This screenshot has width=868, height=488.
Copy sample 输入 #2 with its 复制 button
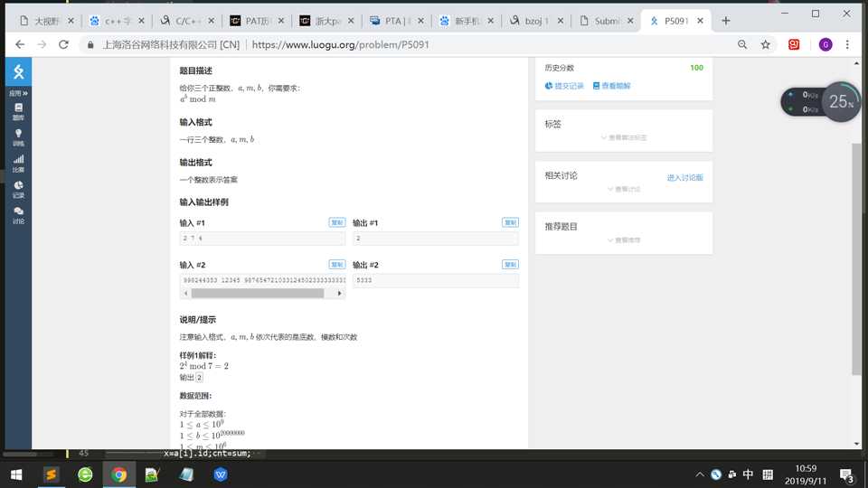click(x=336, y=265)
